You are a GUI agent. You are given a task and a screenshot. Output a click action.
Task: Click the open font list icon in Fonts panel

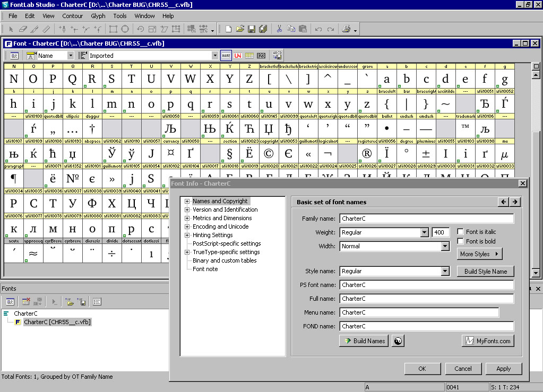[x=70, y=302]
